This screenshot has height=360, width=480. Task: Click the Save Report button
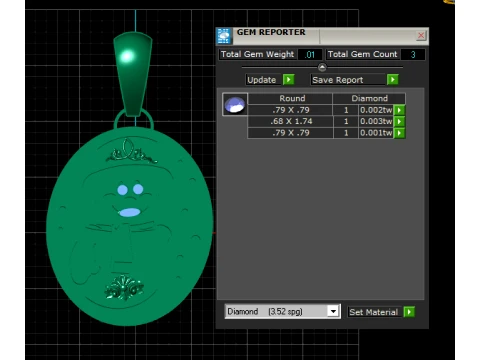[x=348, y=80]
